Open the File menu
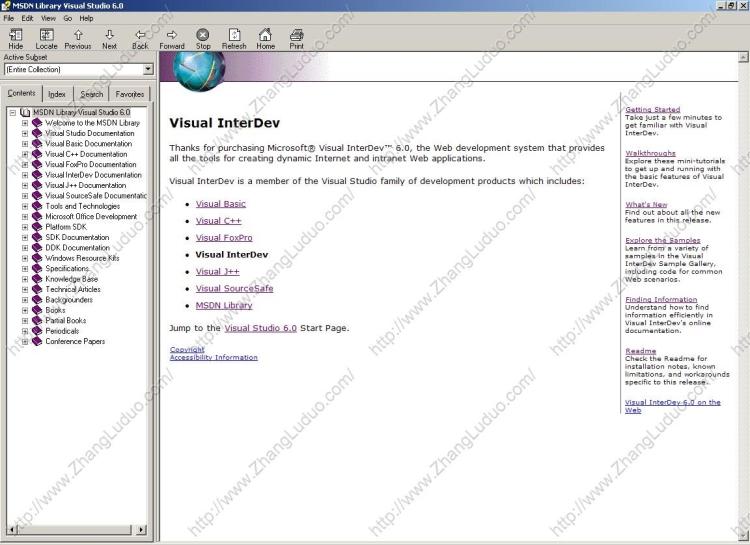This screenshot has width=750, height=545. [9, 18]
